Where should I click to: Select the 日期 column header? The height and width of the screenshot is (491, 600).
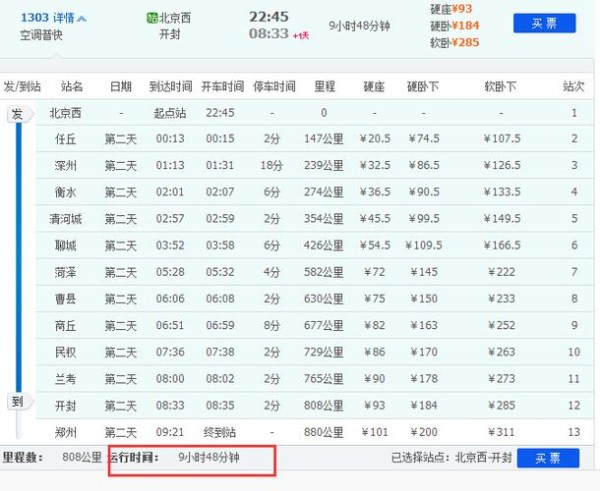click(121, 86)
